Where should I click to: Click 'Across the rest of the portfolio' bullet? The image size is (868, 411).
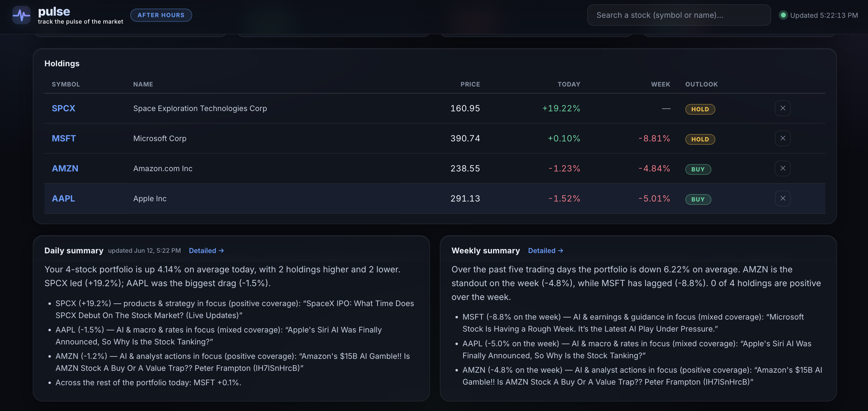click(x=148, y=382)
